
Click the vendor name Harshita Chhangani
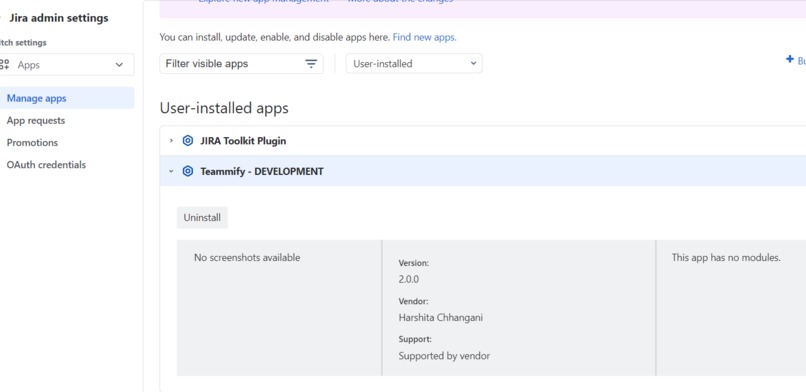[x=441, y=318]
